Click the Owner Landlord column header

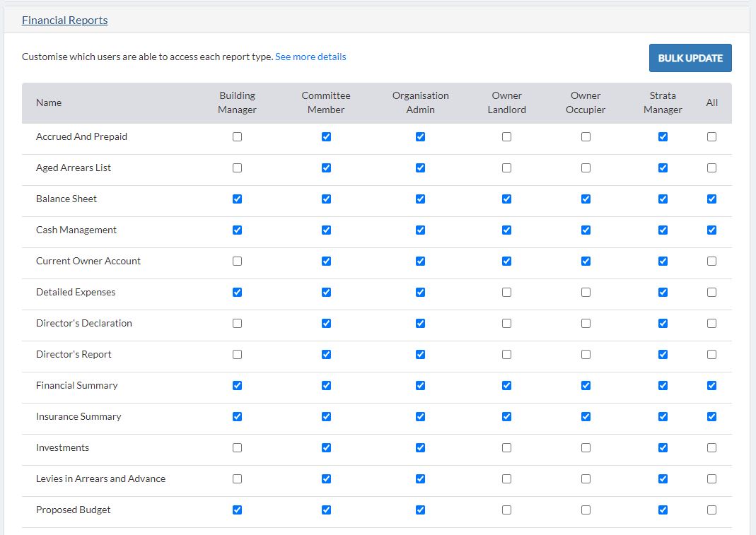tap(507, 102)
